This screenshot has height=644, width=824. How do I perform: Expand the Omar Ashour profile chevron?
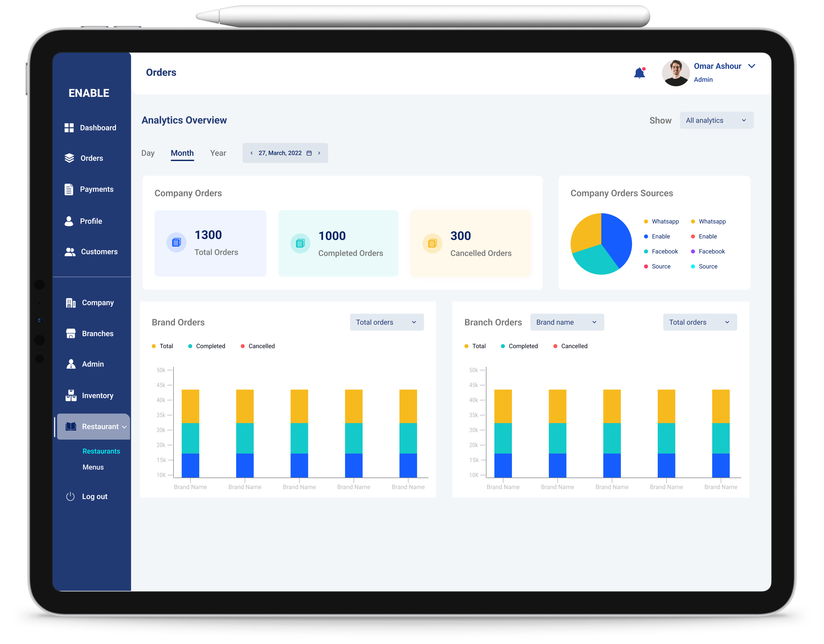click(x=752, y=66)
